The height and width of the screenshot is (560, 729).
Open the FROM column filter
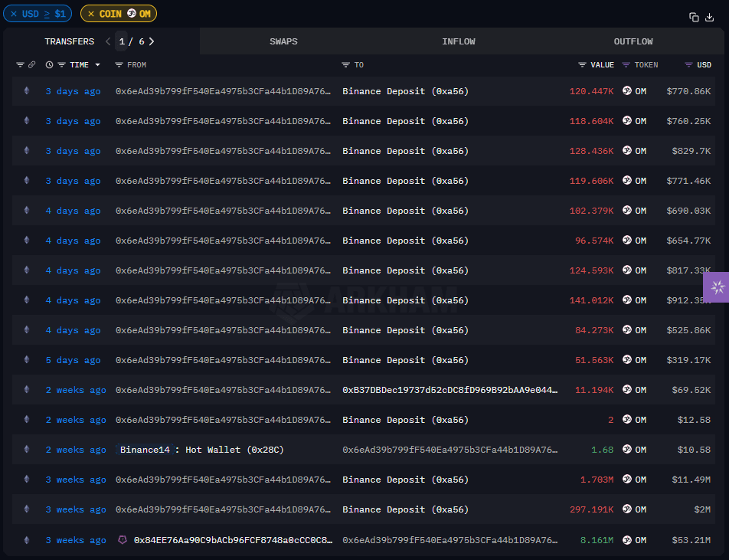(x=119, y=64)
